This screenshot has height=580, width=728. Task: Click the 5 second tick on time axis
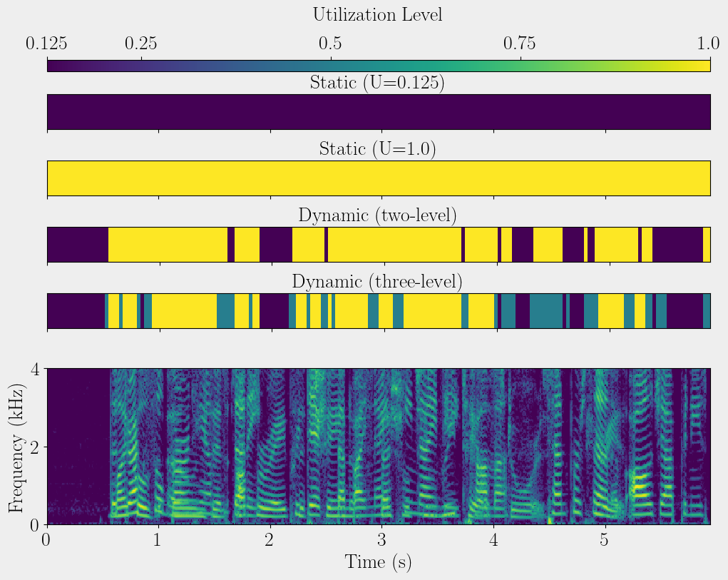pyautogui.click(x=605, y=538)
